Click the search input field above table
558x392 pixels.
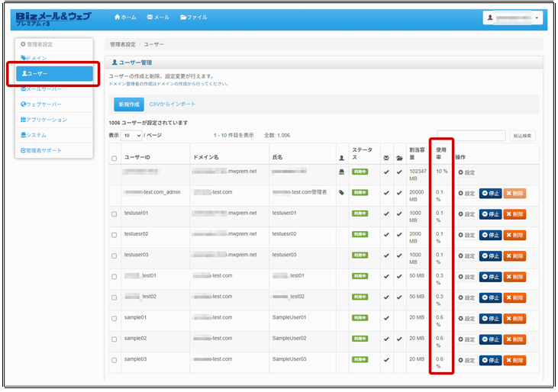point(471,136)
